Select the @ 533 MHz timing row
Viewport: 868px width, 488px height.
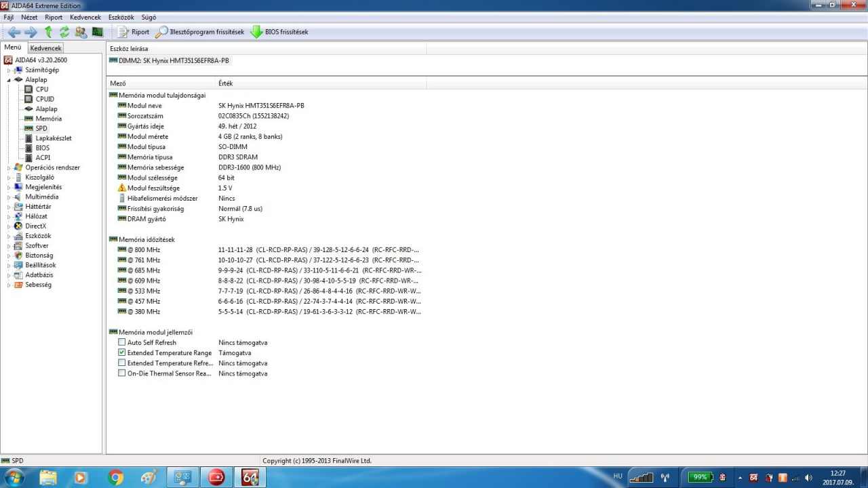click(270, 291)
